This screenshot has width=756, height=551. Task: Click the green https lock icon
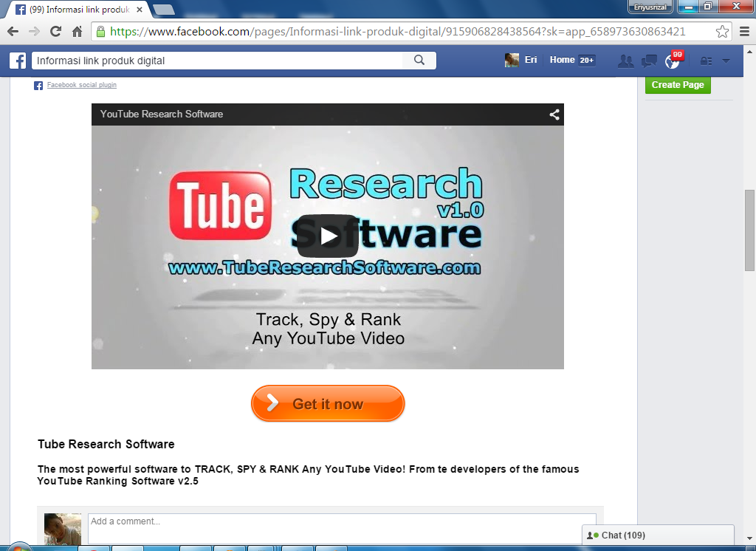click(x=100, y=32)
